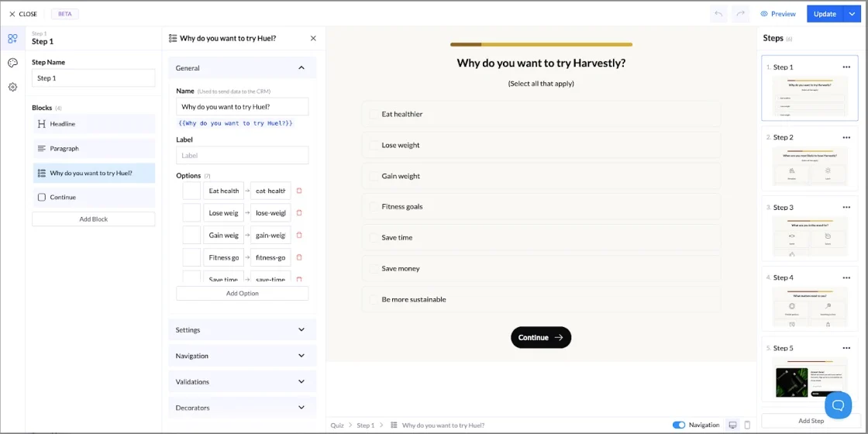Expand the Settings section
The height and width of the screenshot is (434, 868).
[243, 329]
